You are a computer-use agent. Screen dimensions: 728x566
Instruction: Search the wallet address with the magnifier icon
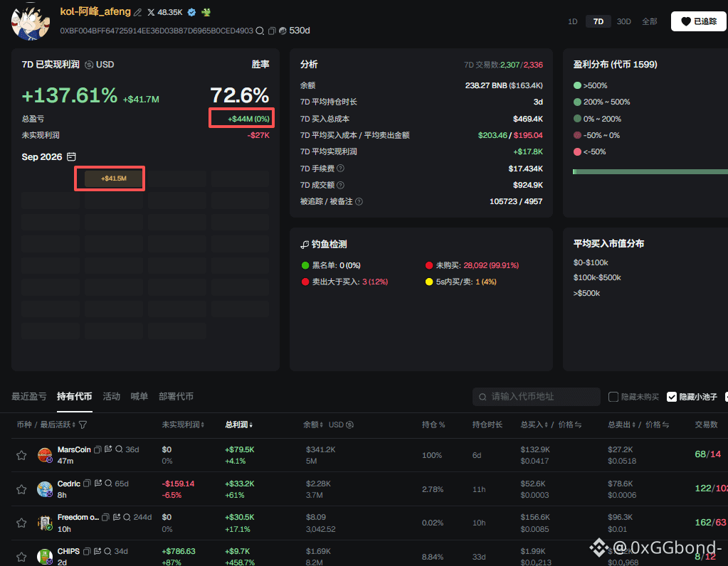point(260,31)
